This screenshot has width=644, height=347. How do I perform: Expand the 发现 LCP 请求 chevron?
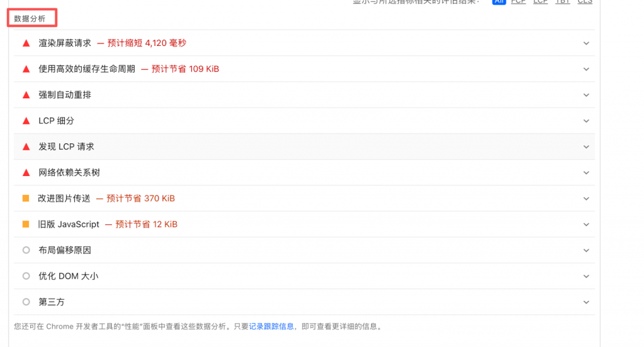[x=586, y=146]
